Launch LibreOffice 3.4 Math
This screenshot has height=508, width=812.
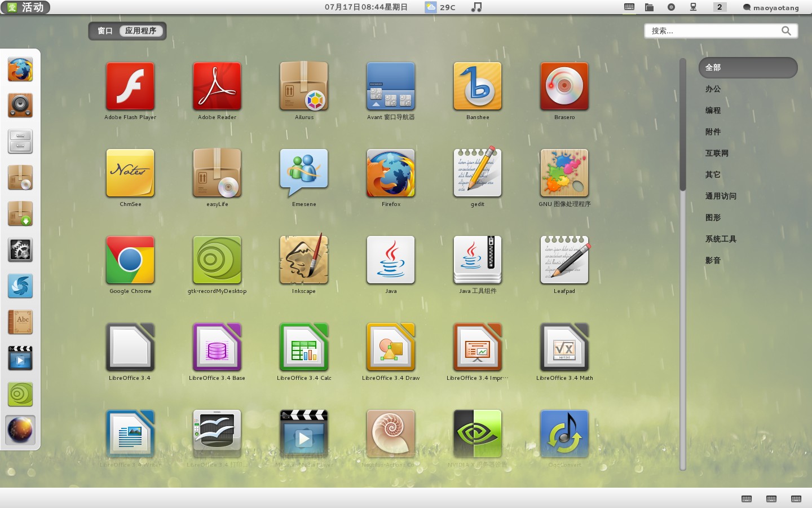coord(564,347)
